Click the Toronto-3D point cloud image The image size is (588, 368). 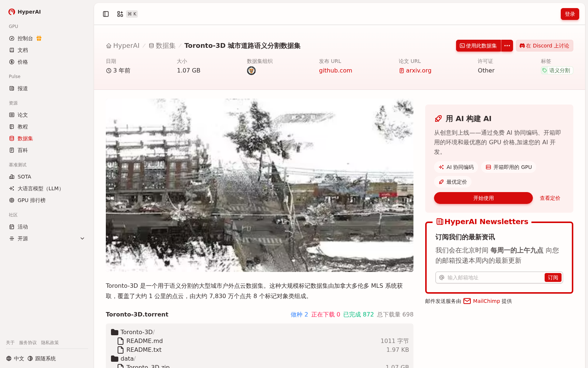(259, 185)
